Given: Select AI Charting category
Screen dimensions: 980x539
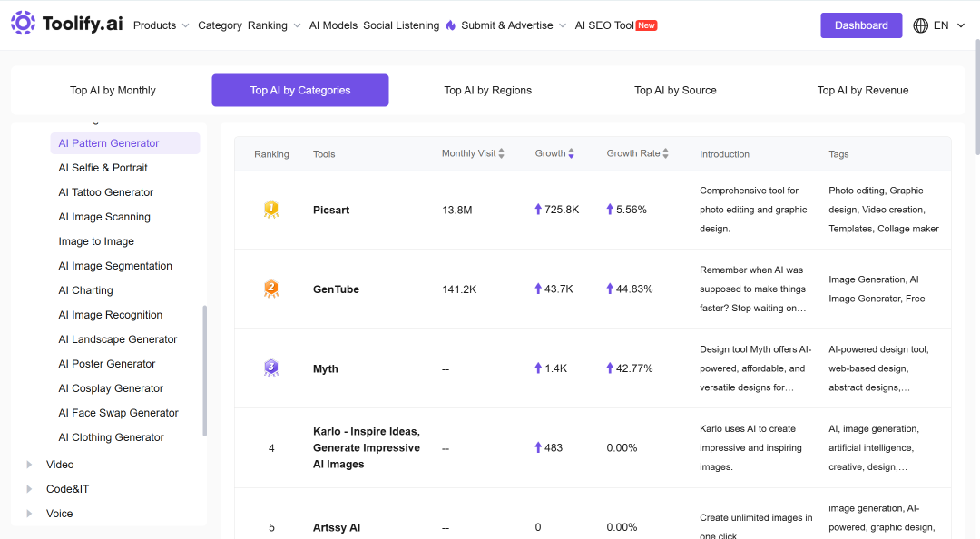Looking at the screenshot, I should coord(85,290).
